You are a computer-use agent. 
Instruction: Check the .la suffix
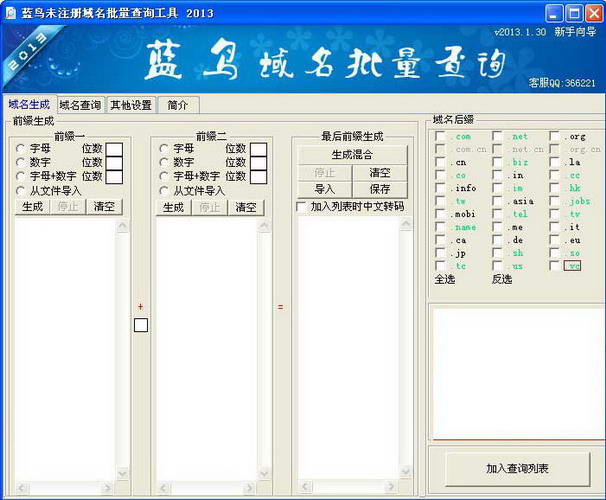pyautogui.click(x=554, y=162)
